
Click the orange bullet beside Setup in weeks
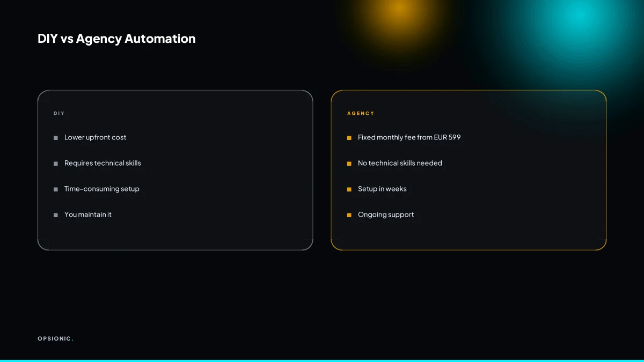349,190
